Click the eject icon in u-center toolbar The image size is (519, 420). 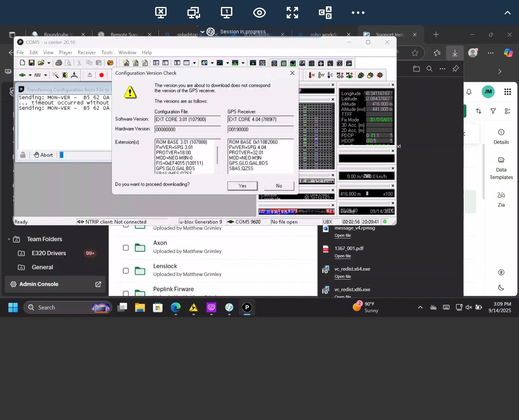(90, 75)
